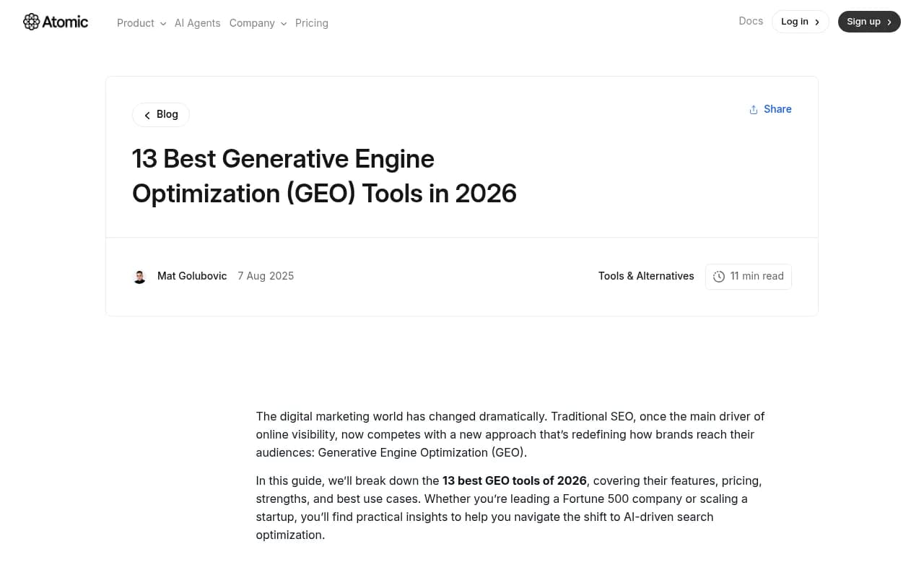
Task: Click the 11 min read badge
Action: [749, 276]
